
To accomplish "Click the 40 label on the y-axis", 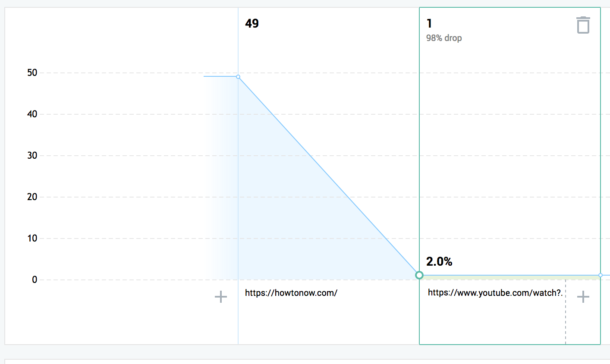I will click(32, 114).
